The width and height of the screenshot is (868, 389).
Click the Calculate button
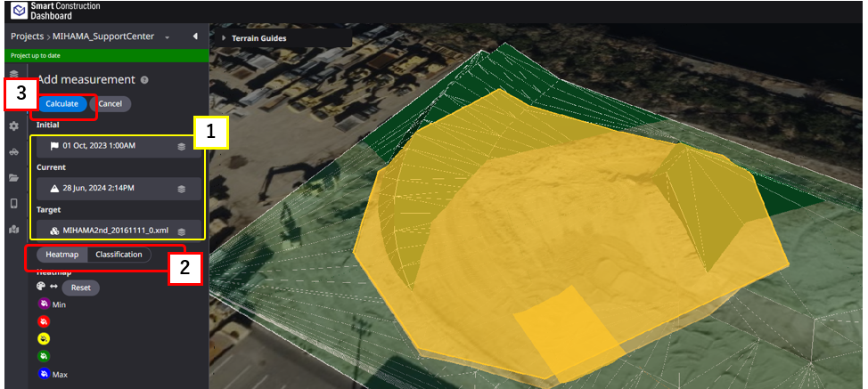tap(62, 104)
